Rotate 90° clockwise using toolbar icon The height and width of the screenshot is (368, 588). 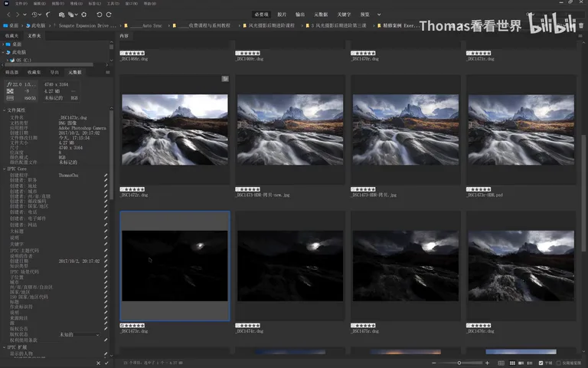pos(109,15)
